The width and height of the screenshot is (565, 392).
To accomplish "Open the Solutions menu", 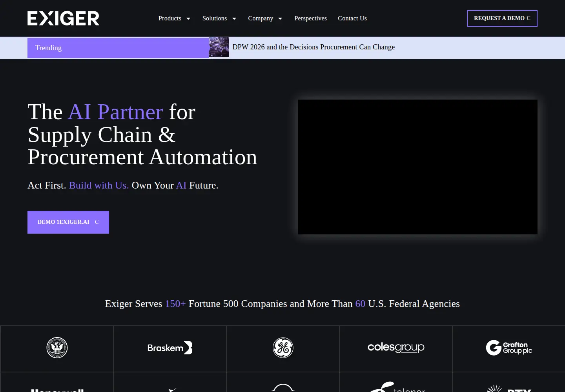I will (x=215, y=18).
